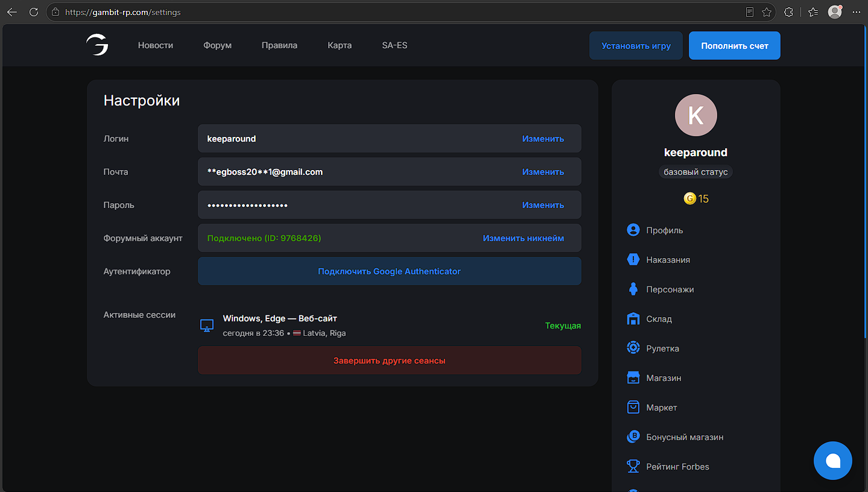Click the Gambit G logo
The image size is (868, 492).
point(97,45)
